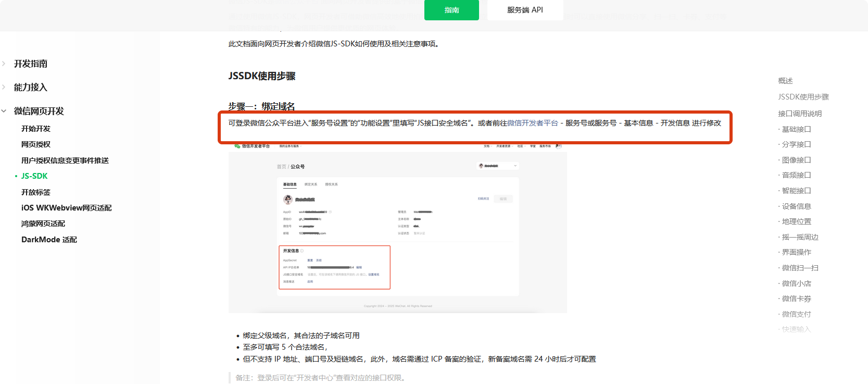Open 微信小店 outline entry
Screen dimensions: 868x384
797,283
